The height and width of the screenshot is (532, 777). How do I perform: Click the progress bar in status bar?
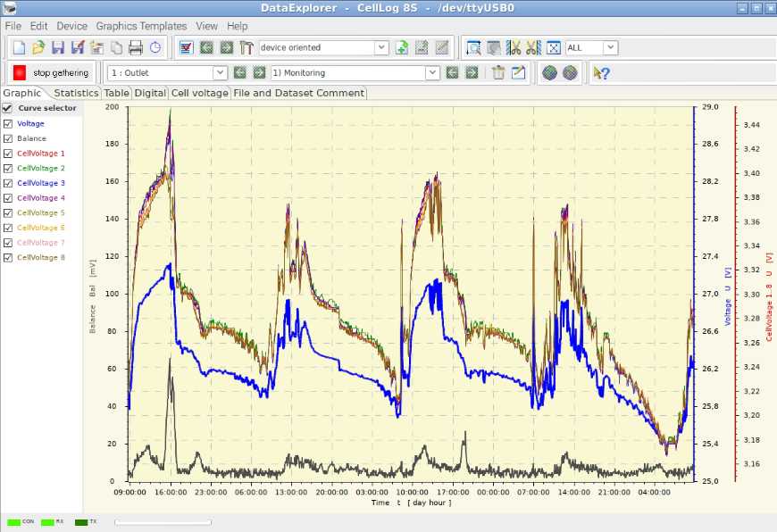[x=163, y=522]
